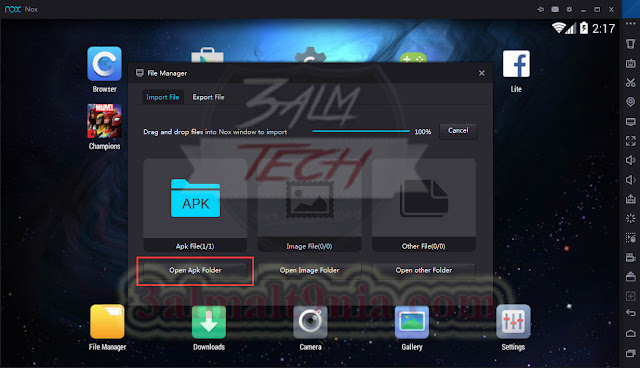Screen dimensions: 640x368
Task: Click the Wi-Fi status icon in Android bar
Action: pyautogui.click(x=559, y=28)
